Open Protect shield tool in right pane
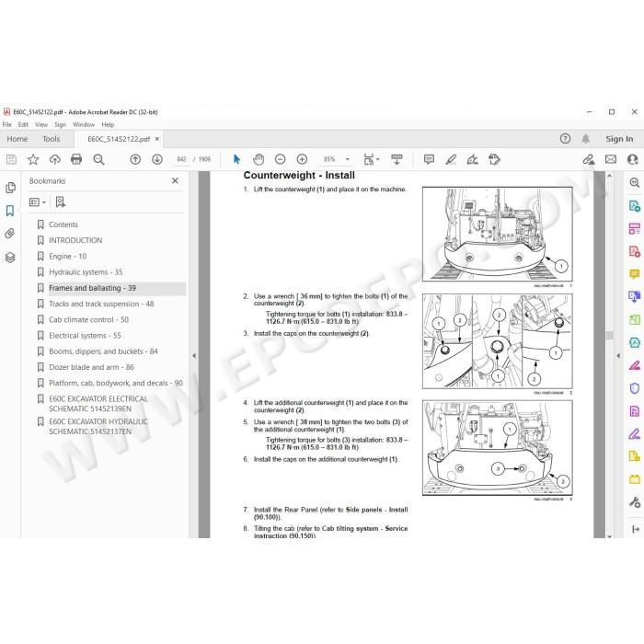The image size is (644, 644). click(x=634, y=388)
